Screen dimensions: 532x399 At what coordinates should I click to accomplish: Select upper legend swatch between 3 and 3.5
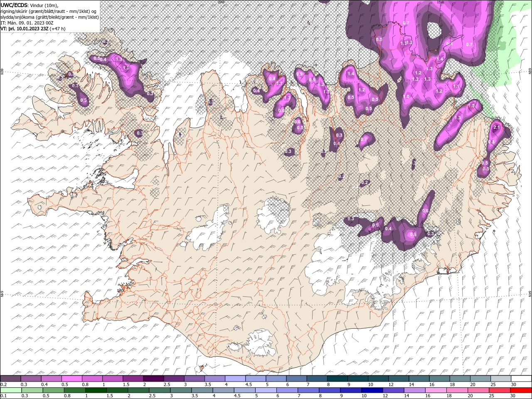(194, 379)
